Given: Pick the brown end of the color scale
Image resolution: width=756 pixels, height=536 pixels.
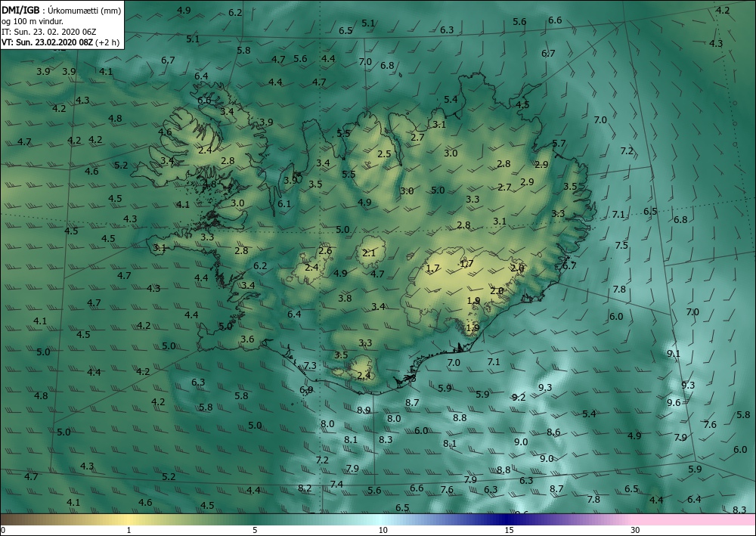Looking at the screenshot, I should pyautogui.click(x=4, y=519).
